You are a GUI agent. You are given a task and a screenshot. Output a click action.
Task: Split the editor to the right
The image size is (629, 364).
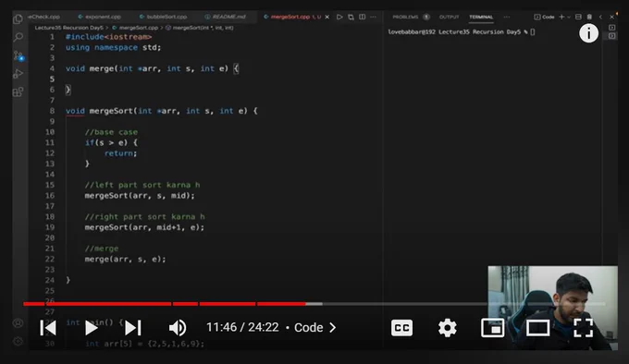point(363,17)
